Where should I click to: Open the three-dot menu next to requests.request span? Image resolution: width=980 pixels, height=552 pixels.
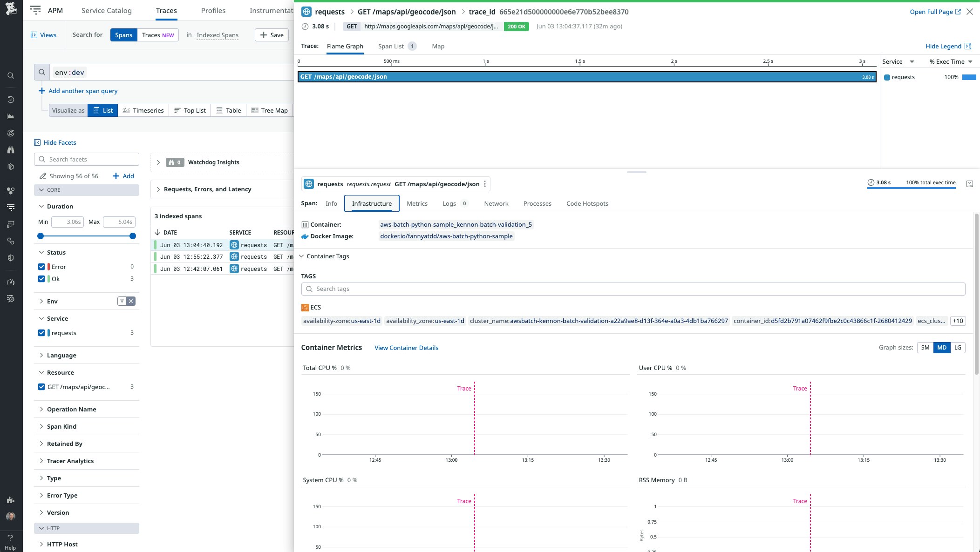[x=485, y=184]
